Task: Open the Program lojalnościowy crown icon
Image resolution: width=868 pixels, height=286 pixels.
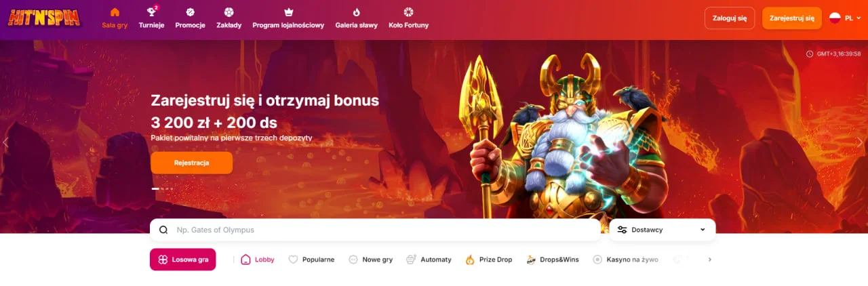Action: 288,12
